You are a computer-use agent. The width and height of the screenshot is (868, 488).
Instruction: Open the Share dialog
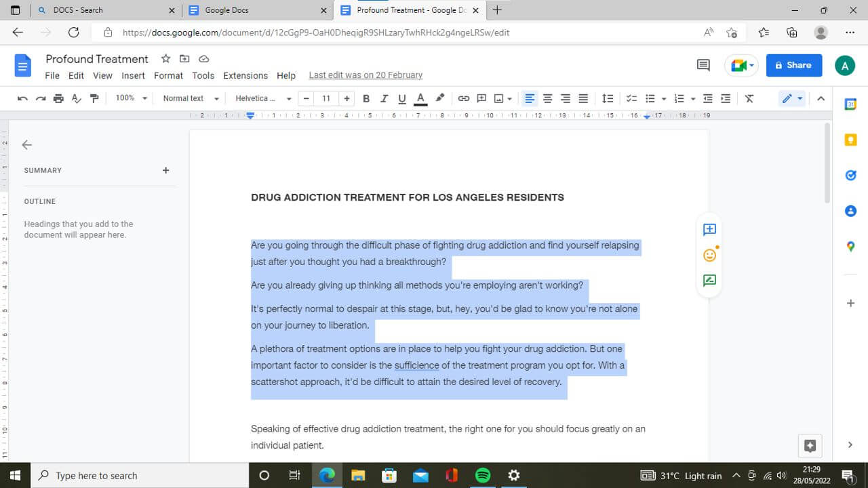[794, 65]
